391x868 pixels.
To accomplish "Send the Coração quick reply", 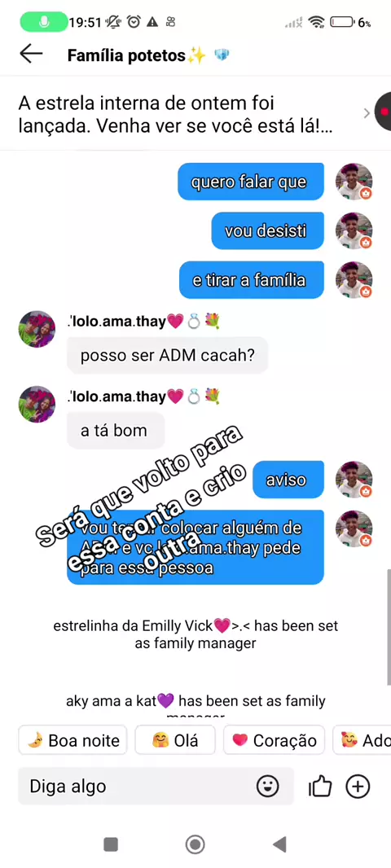I will (x=274, y=740).
